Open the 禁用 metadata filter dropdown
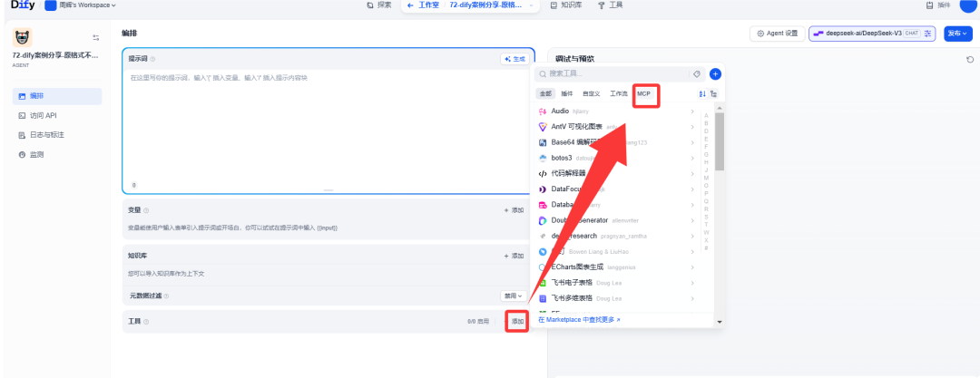 514,296
